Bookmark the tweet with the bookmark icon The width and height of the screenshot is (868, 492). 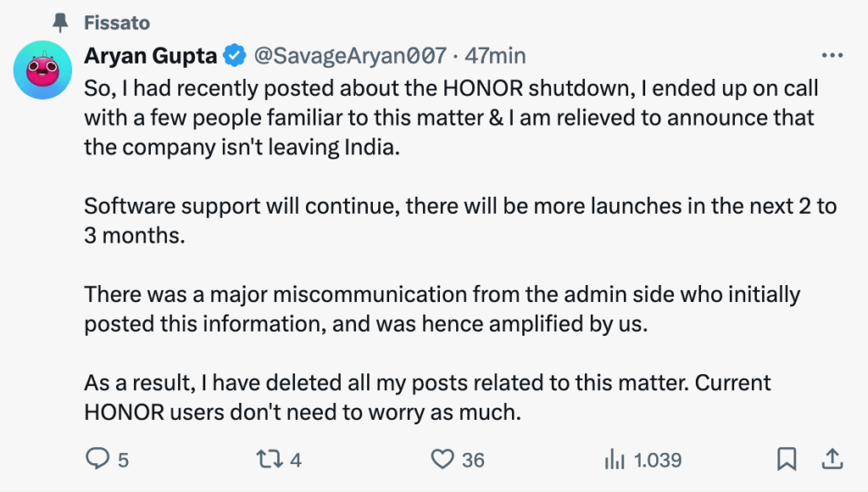pos(787,460)
